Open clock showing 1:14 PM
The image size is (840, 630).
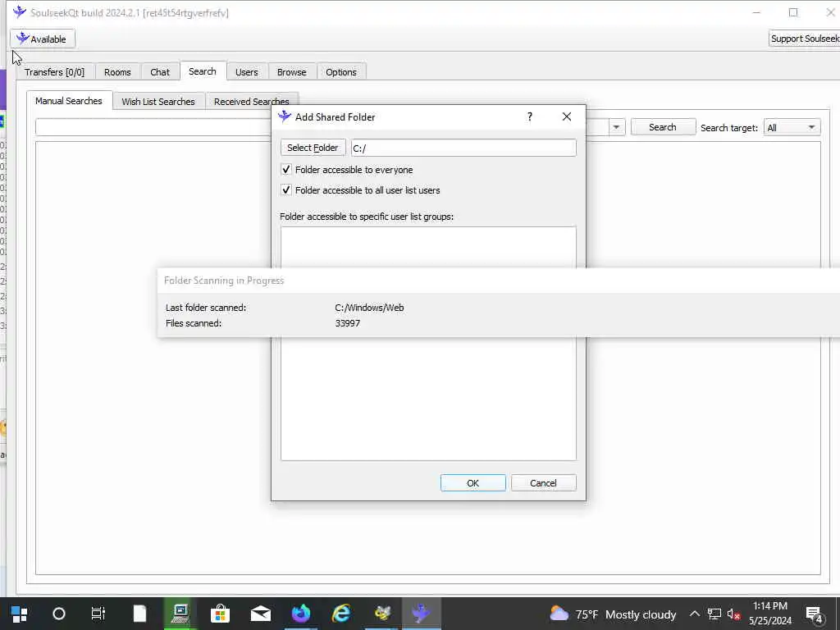coord(769,614)
